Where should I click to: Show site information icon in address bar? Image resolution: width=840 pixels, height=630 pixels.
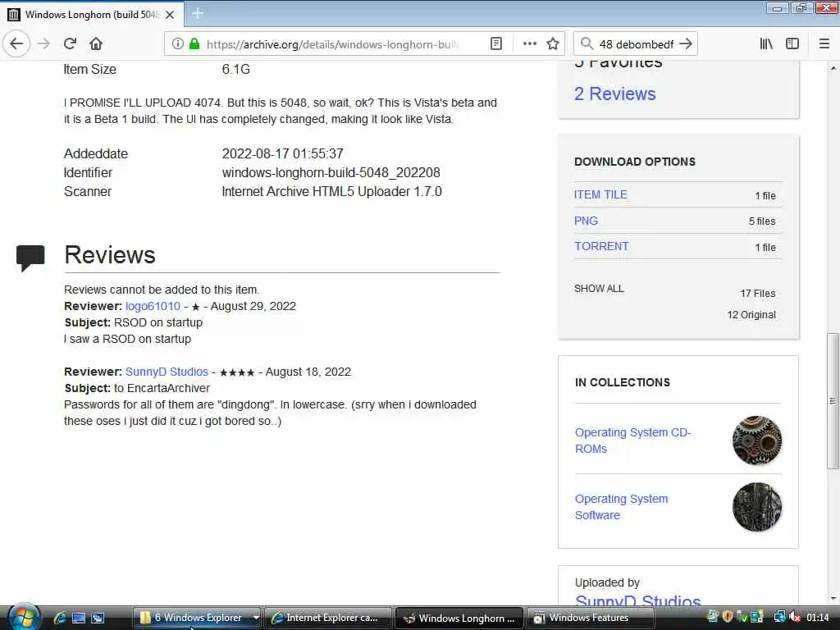point(177,44)
